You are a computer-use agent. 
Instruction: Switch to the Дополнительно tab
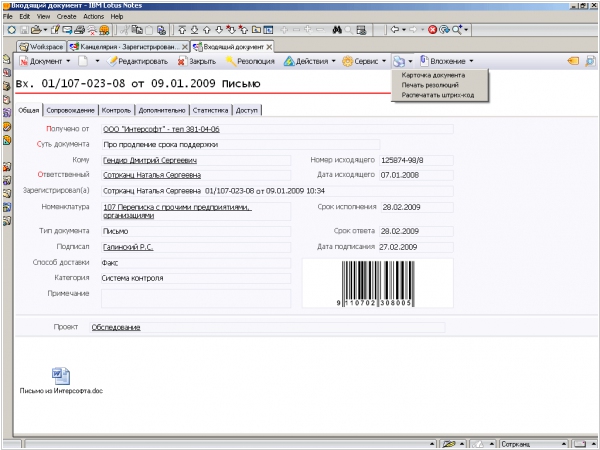pyautogui.click(x=162, y=110)
